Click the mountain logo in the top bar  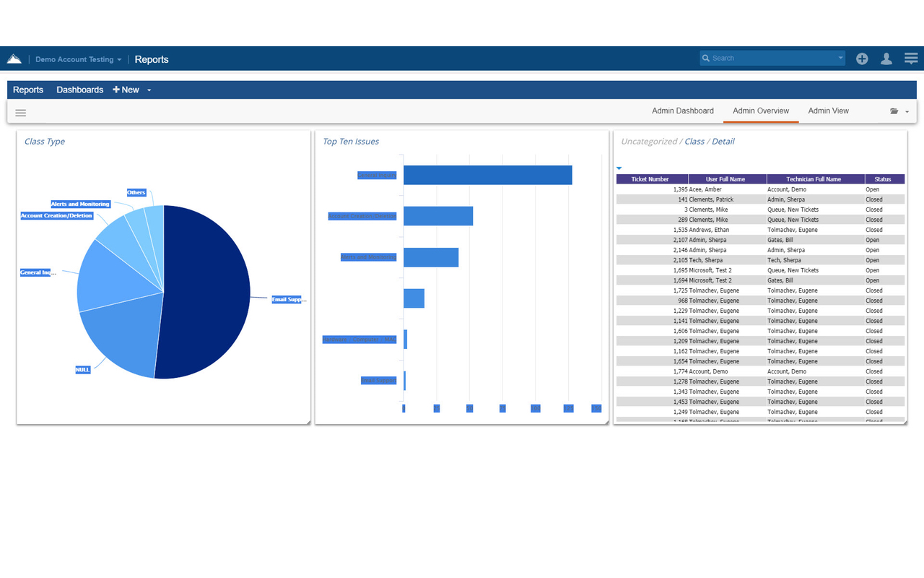pyautogui.click(x=14, y=58)
